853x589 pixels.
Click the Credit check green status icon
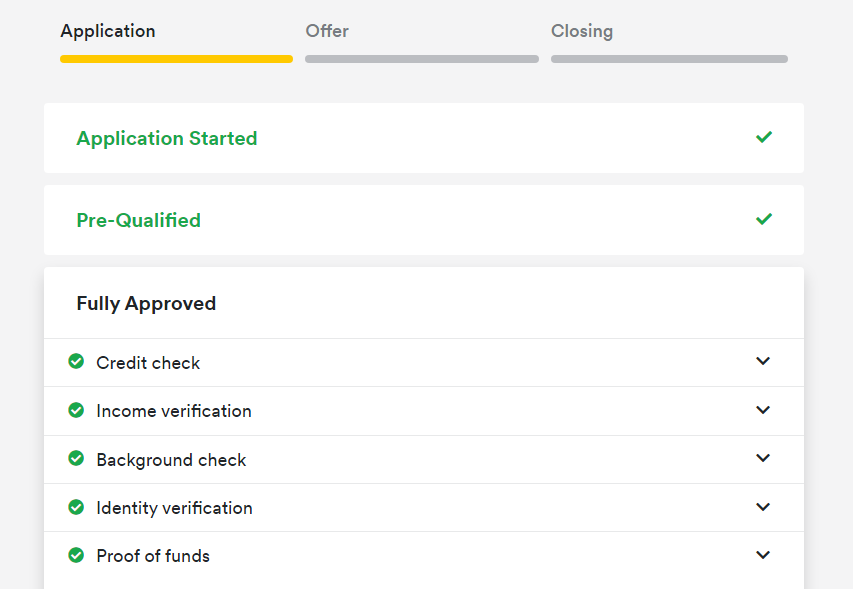click(x=76, y=361)
